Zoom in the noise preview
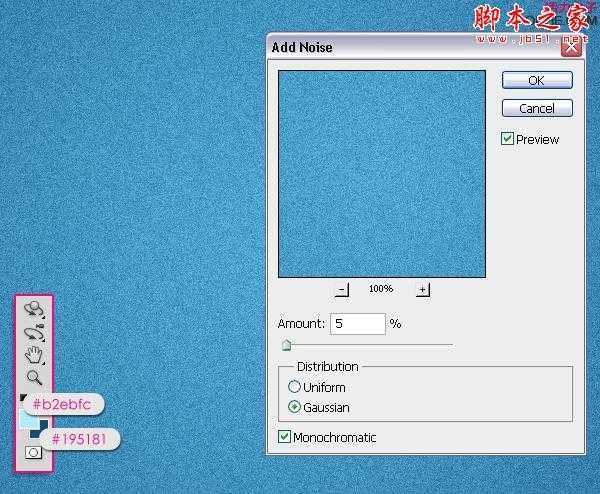Viewport: 600px width, 494px height. [422, 289]
